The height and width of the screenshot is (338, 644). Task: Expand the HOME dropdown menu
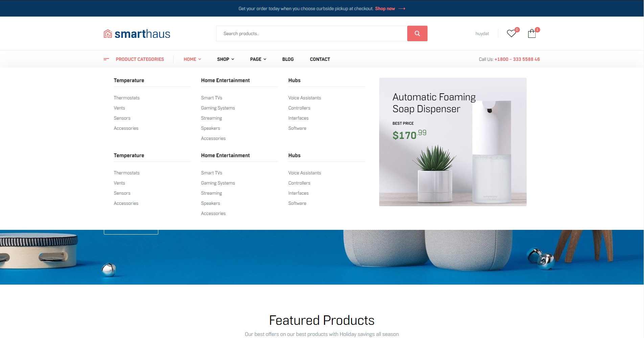click(x=192, y=59)
